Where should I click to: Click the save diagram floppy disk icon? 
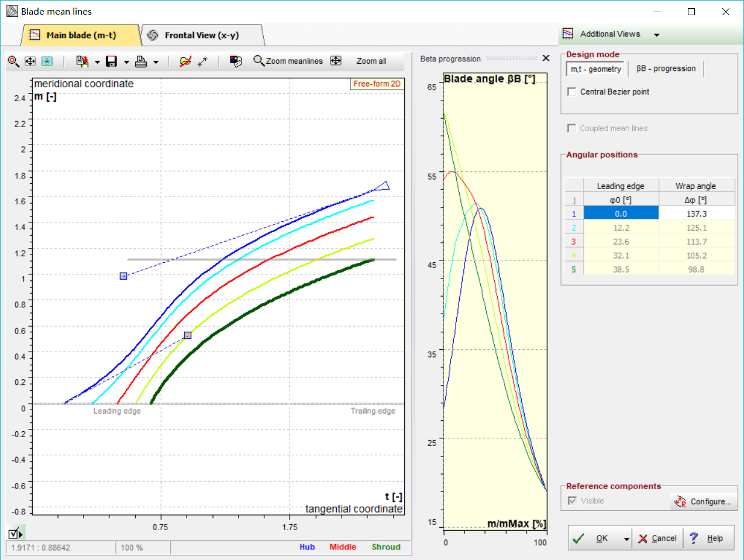coord(111,61)
